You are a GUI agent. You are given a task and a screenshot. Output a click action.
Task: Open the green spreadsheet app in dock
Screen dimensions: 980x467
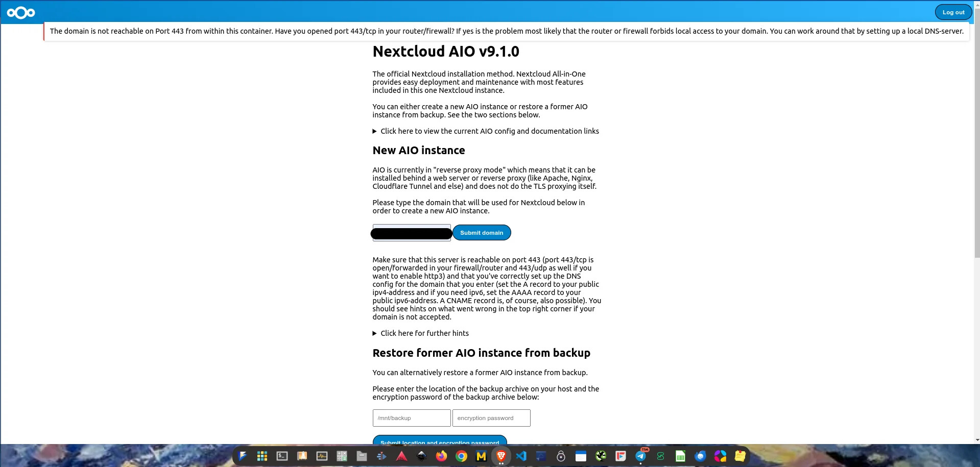(x=680, y=456)
